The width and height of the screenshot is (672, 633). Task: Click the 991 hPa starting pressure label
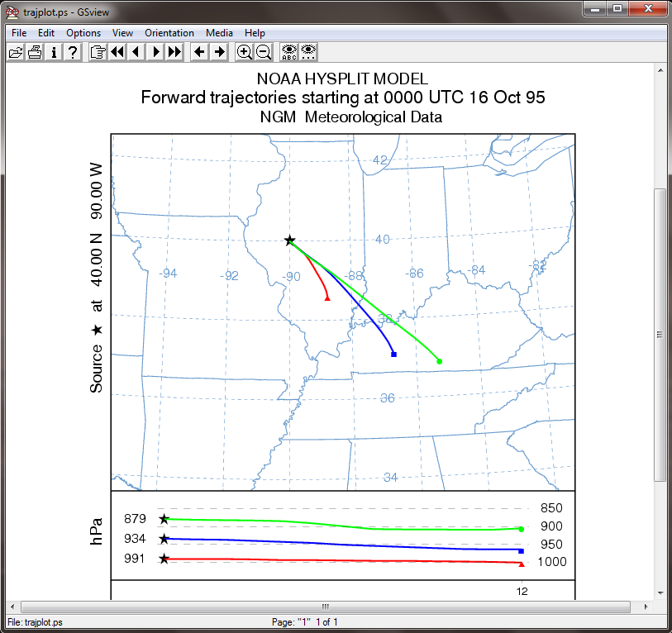134,559
